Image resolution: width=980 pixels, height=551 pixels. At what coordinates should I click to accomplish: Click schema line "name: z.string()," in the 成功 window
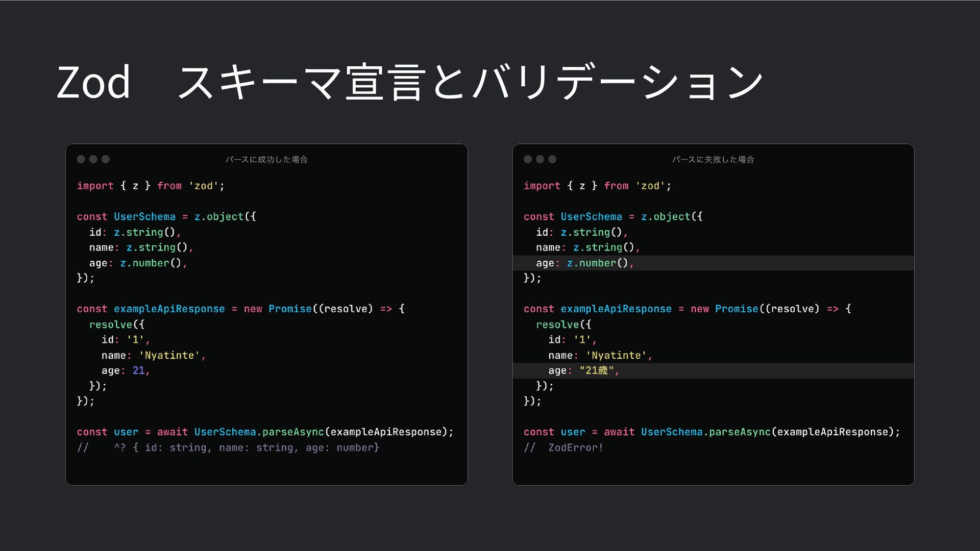[141, 247]
